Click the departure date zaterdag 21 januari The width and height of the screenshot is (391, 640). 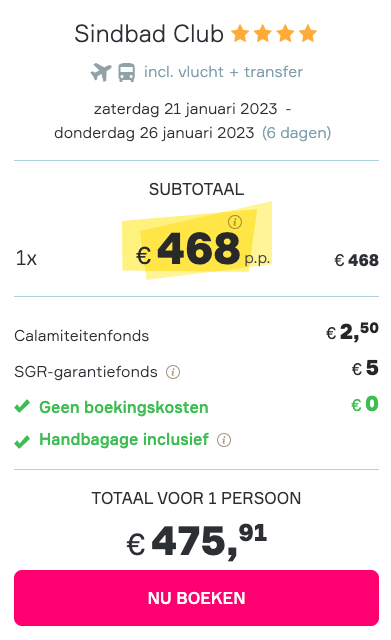[185, 109]
